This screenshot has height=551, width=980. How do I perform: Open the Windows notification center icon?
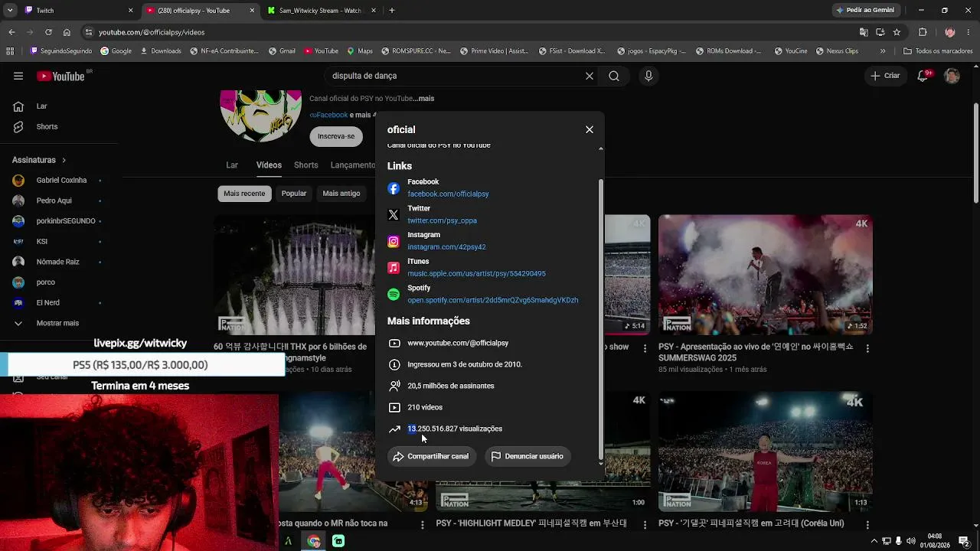click(964, 541)
